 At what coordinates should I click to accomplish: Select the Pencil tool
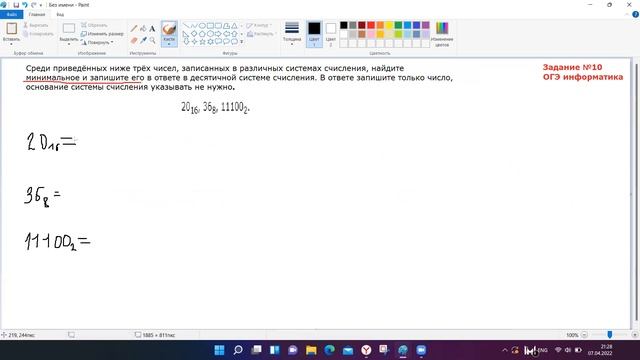click(134, 29)
